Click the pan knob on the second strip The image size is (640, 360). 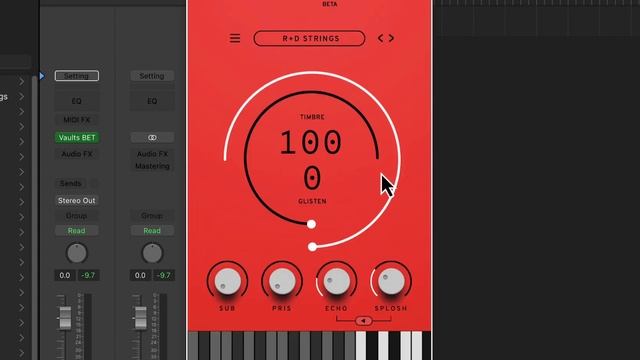[152, 253]
